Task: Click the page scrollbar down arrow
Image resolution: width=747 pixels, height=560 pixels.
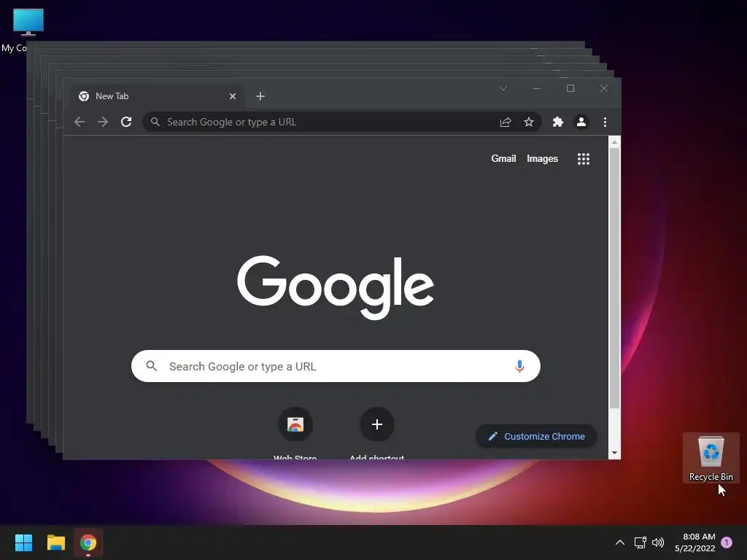Action: [614, 453]
